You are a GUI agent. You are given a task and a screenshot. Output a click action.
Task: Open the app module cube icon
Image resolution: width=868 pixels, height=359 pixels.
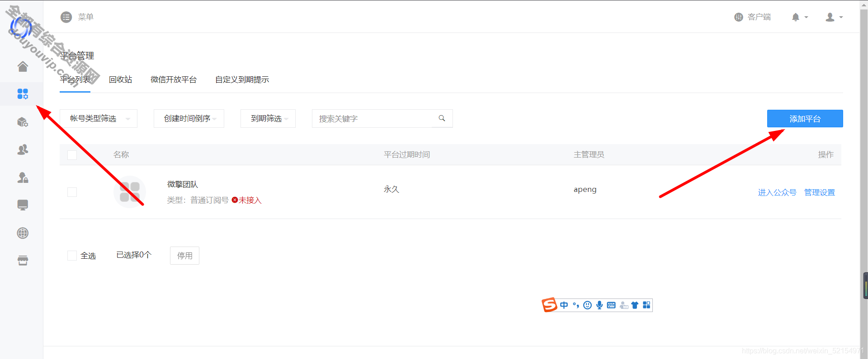pos(23,122)
